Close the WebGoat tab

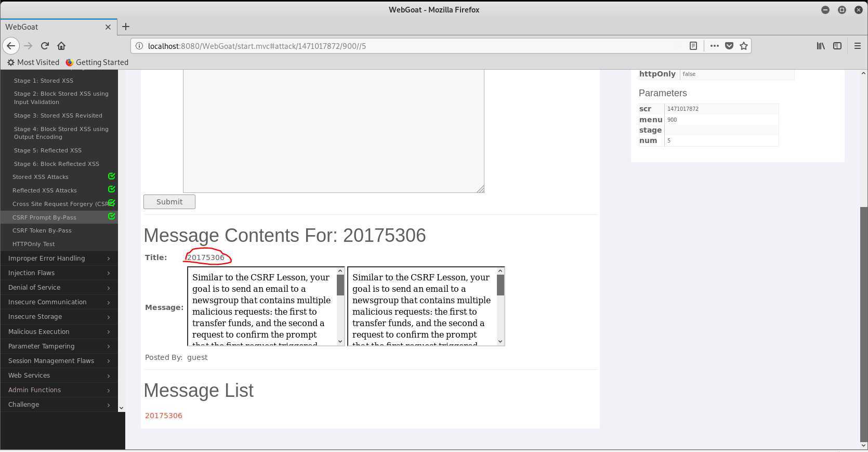(108, 27)
